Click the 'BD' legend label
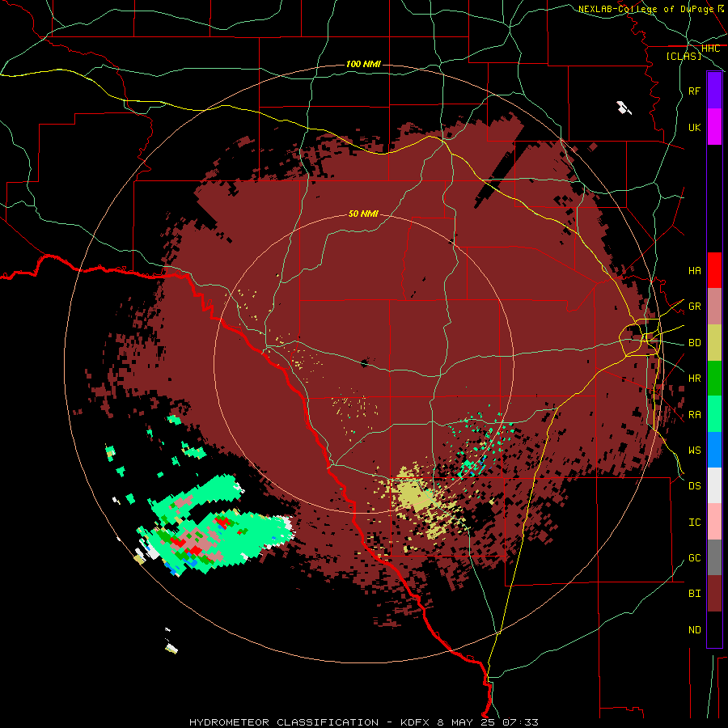The image size is (728, 728). [695, 343]
